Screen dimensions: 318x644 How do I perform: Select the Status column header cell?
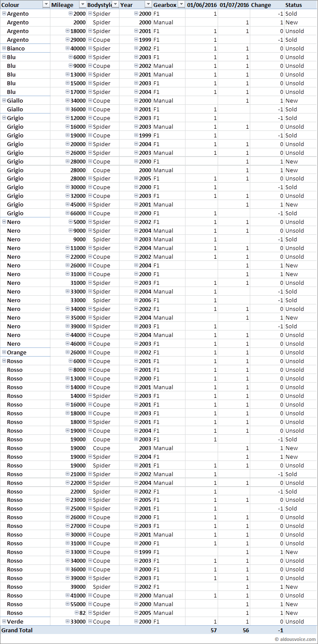(x=294, y=5)
